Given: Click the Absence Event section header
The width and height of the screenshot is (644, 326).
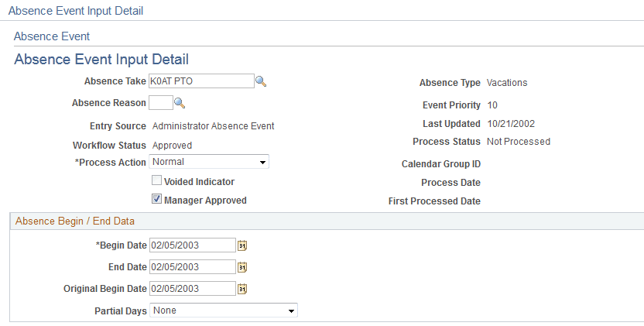Looking at the screenshot, I should point(52,36).
